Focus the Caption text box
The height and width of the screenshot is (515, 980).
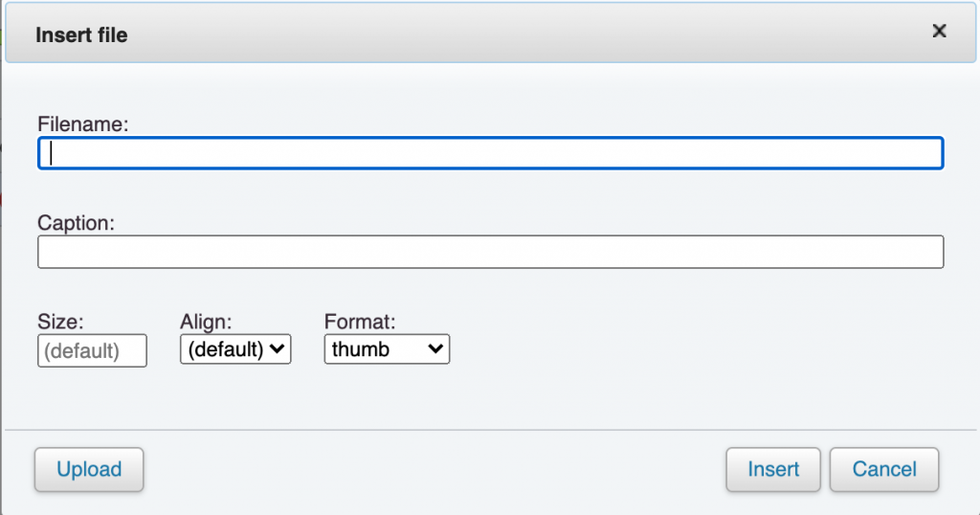[490, 252]
